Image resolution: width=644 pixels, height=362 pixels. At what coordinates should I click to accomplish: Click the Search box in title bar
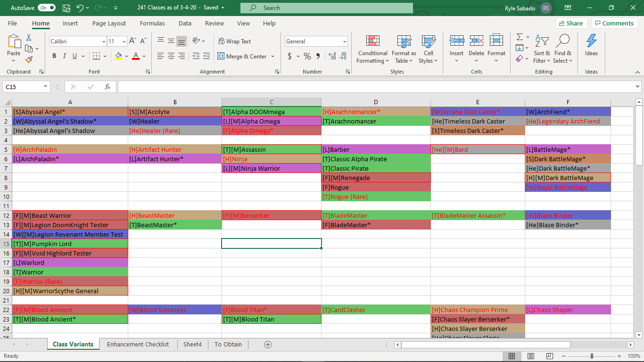click(x=327, y=8)
